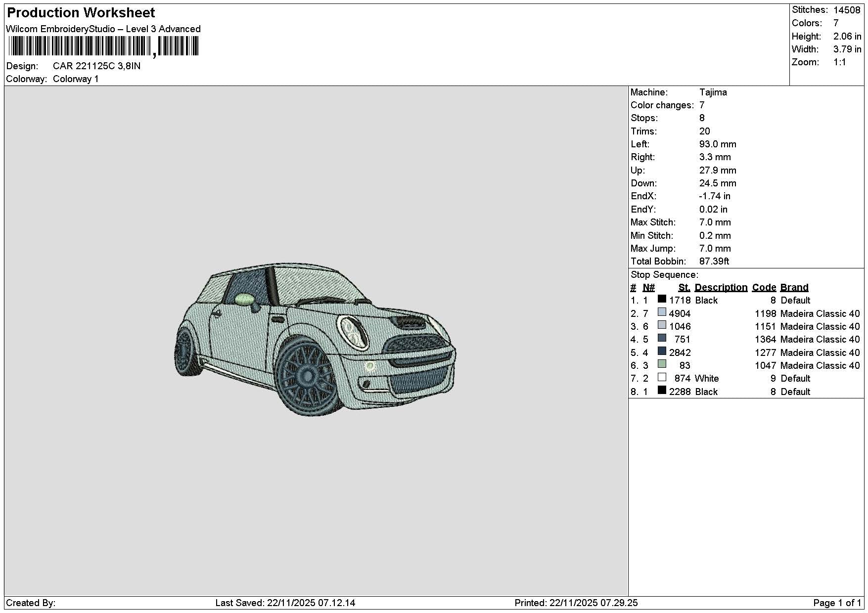
Task: Click the 'Description' column header
Action: (721, 288)
